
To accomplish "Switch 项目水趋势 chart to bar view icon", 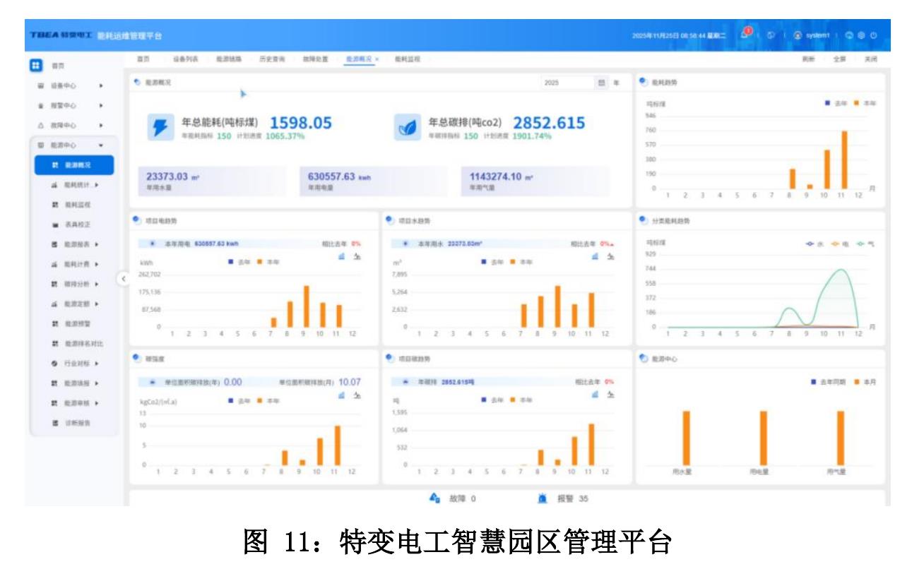I will point(595,256).
